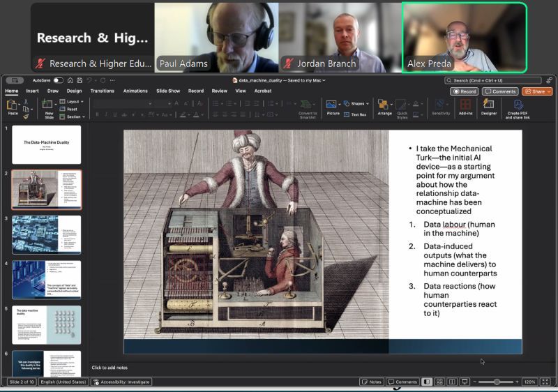Image resolution: width=558 pixels, height=392 pixels.
Task: Click the Cut scissors icon
Action: point(26,102)
